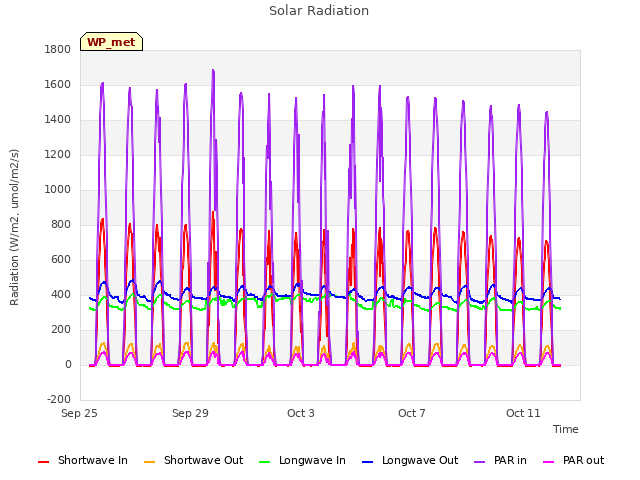Click the 400 y-axis tick label
The image size is (640, 480).
coord(61,295)
